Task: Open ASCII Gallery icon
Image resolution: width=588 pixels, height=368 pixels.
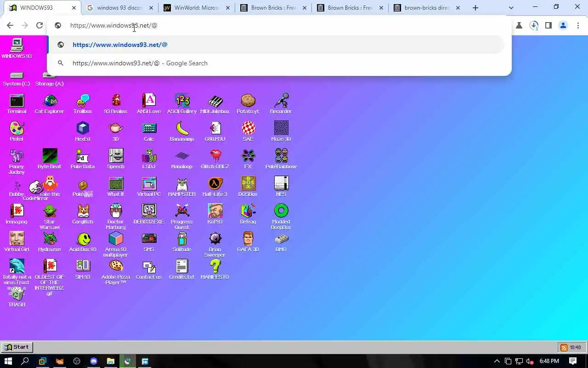Action: pyautogui.click(x=182, y=104)
